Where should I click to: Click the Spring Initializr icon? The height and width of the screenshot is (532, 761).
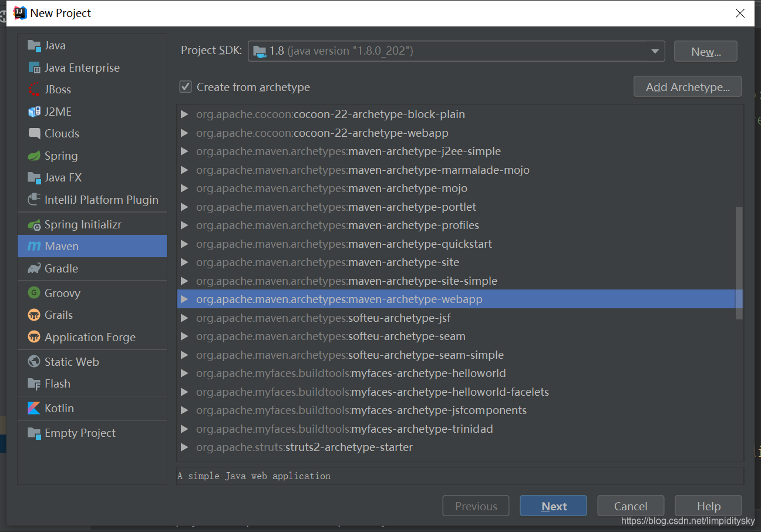[x=34, y=224]
